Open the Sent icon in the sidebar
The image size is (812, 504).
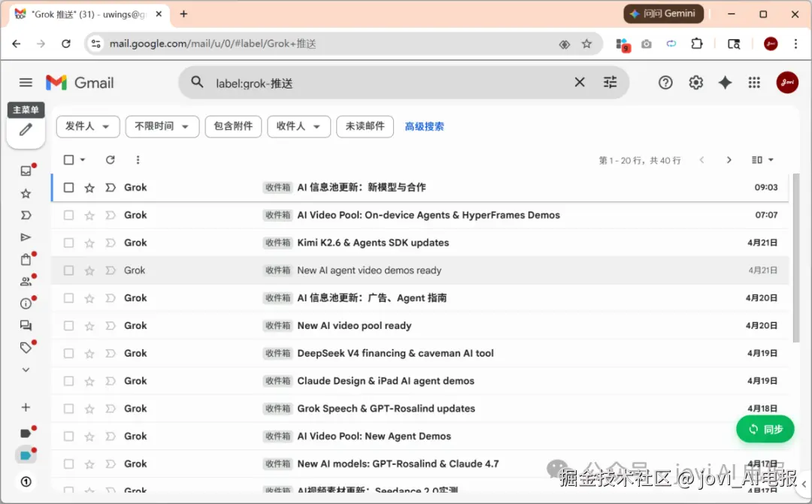[26, 237]
